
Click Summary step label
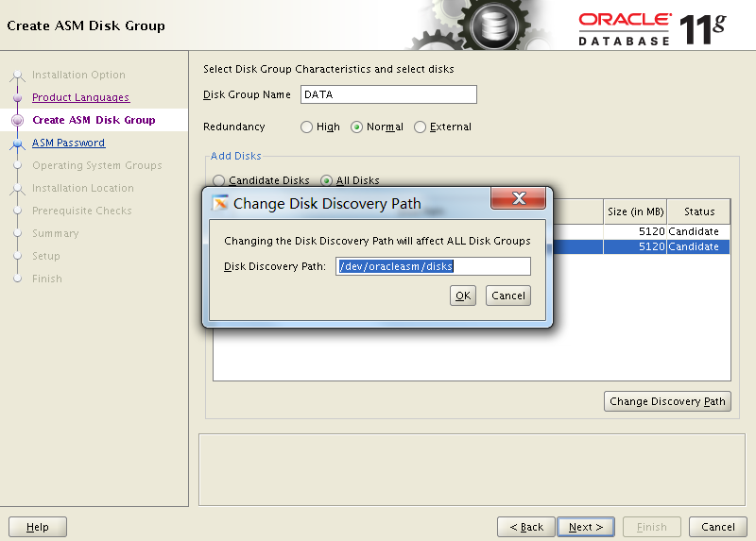(56, 233)
